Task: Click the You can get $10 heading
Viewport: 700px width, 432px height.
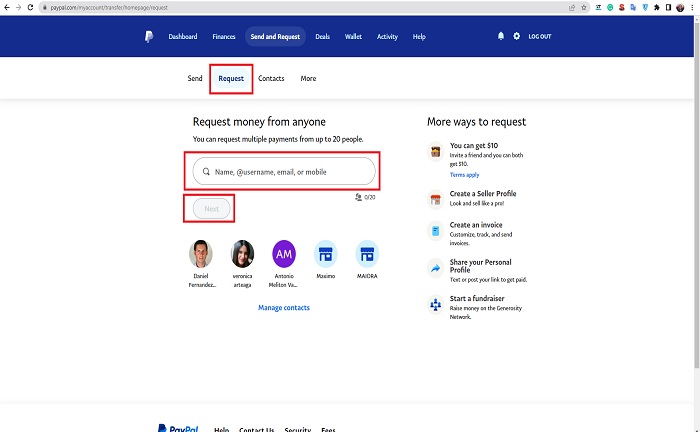Action: coord(474,145)
